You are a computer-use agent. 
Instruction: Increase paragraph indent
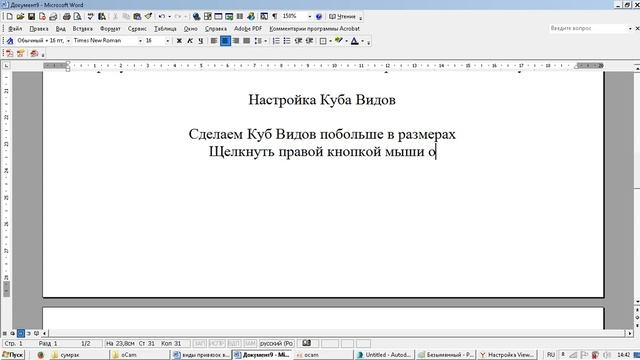click(309, 41)
